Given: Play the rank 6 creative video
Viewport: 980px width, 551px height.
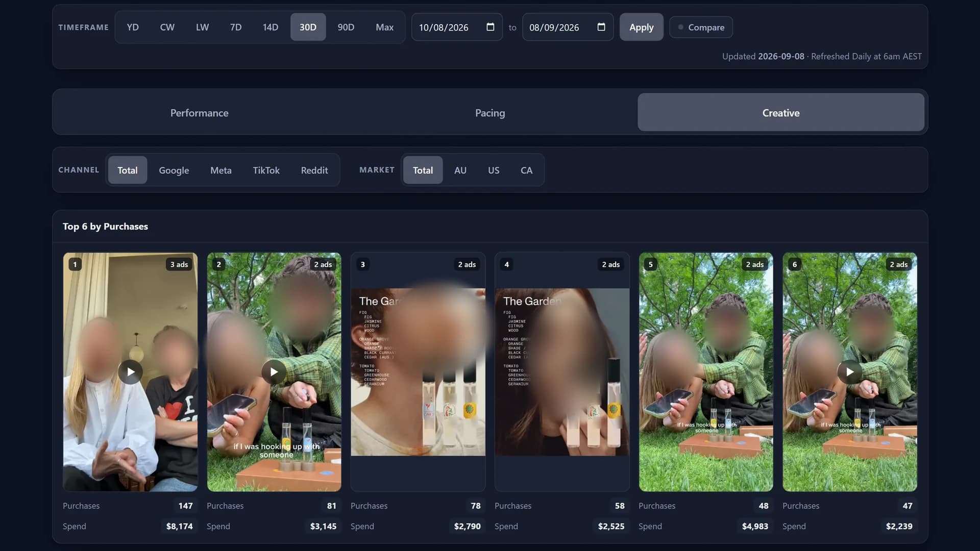Looking at the screenshot, I should 850,372.
